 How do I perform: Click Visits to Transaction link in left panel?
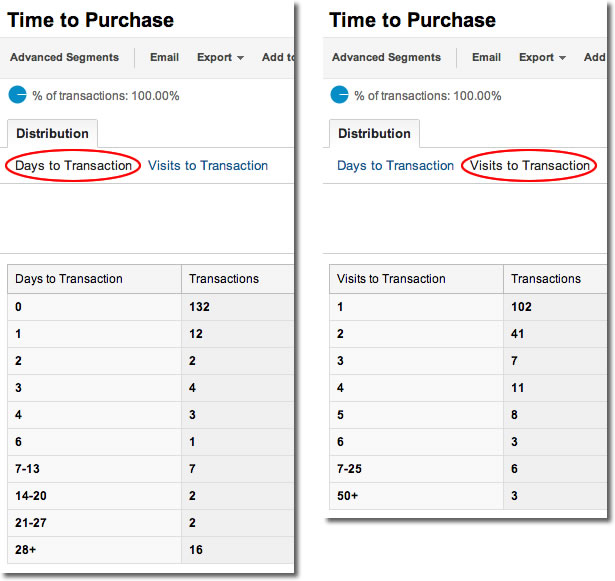pyautogui.click(x=208, y=166)
